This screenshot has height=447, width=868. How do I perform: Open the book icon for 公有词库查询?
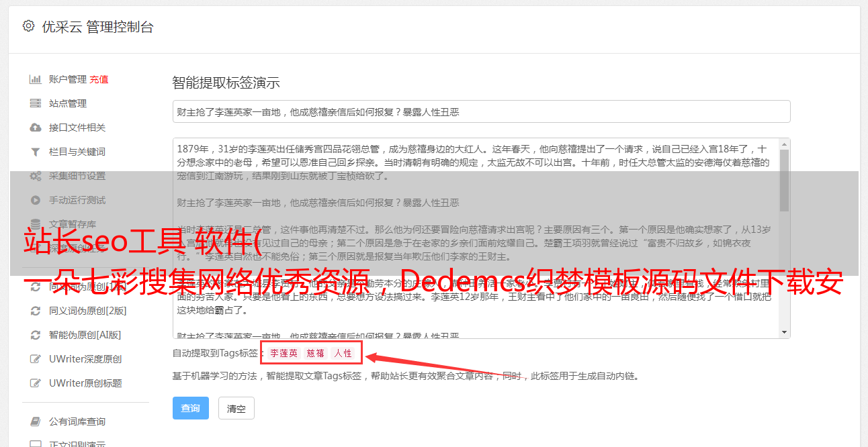pyautogui.click(x=36, y=421)
